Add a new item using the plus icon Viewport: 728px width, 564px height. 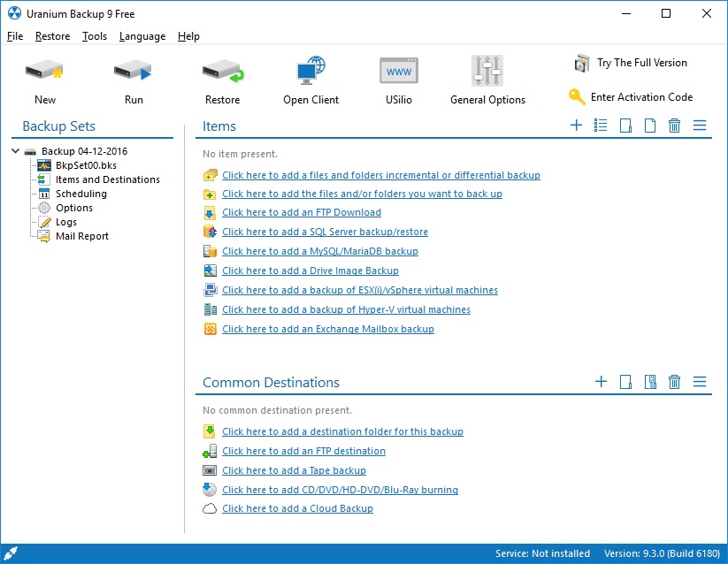(576, 126)
